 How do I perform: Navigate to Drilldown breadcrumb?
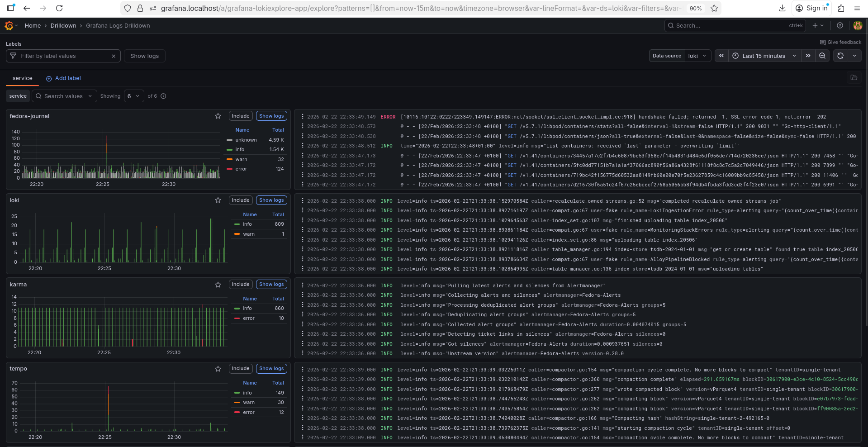pyautogui.click(x=63, y=26)
